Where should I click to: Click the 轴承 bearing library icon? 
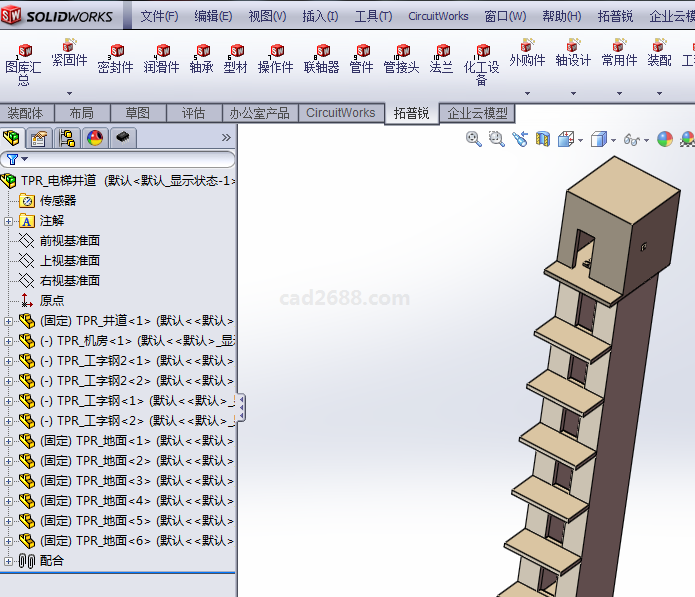pyautogui.click(x=201, y=59)
